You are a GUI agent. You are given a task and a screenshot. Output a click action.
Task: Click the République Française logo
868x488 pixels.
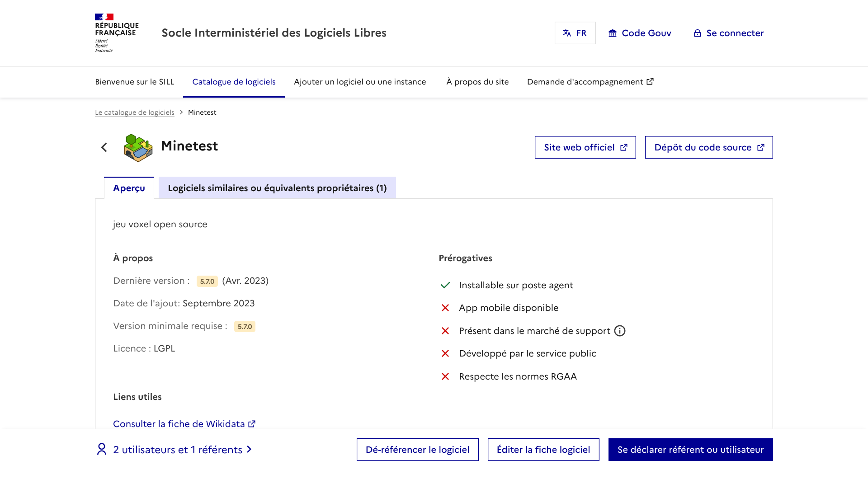[117, 33]
